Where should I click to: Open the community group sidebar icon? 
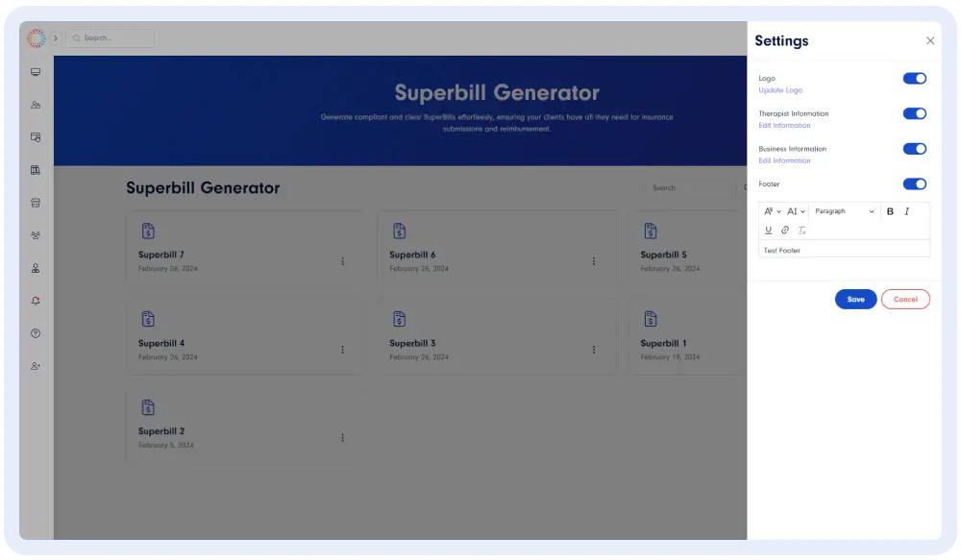click(36, 235)
